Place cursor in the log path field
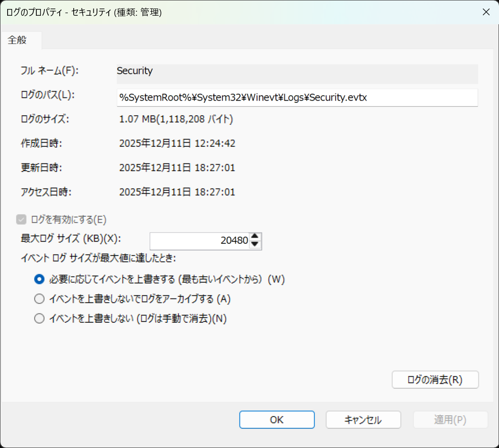The width and height of the screenshot is (499, 448). click(x=296, y=97)
